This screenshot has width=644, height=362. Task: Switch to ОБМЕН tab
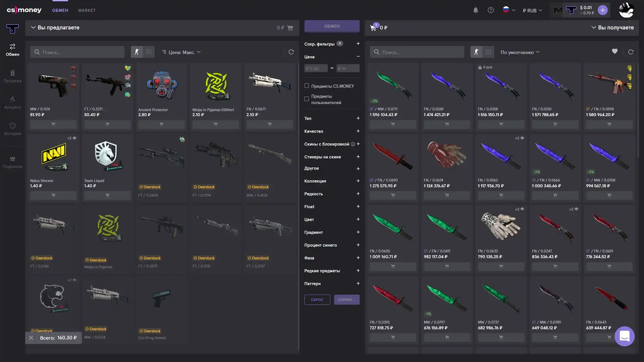60,10
